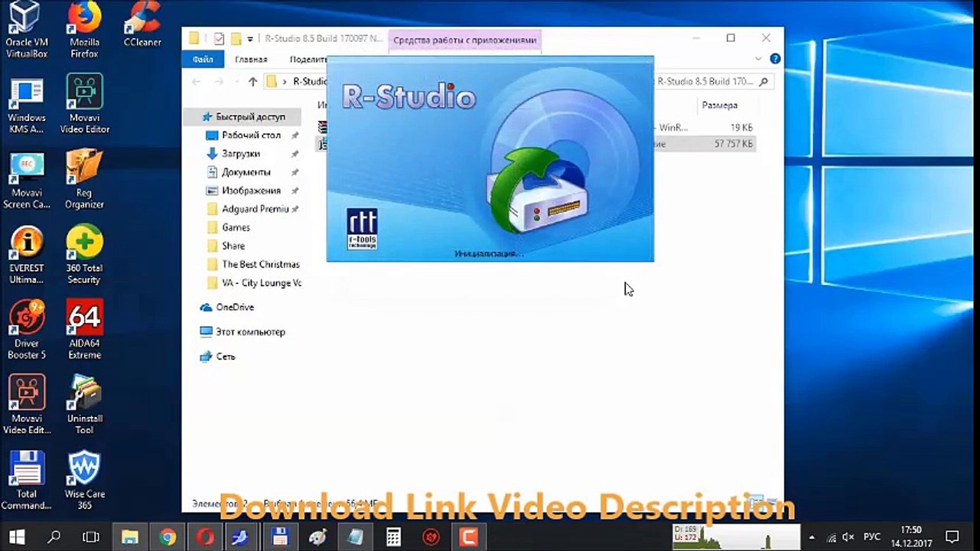Select the red Movavi Video Editor desktop icon
Viewport: 980px width, 551px height.
(27, 406)
